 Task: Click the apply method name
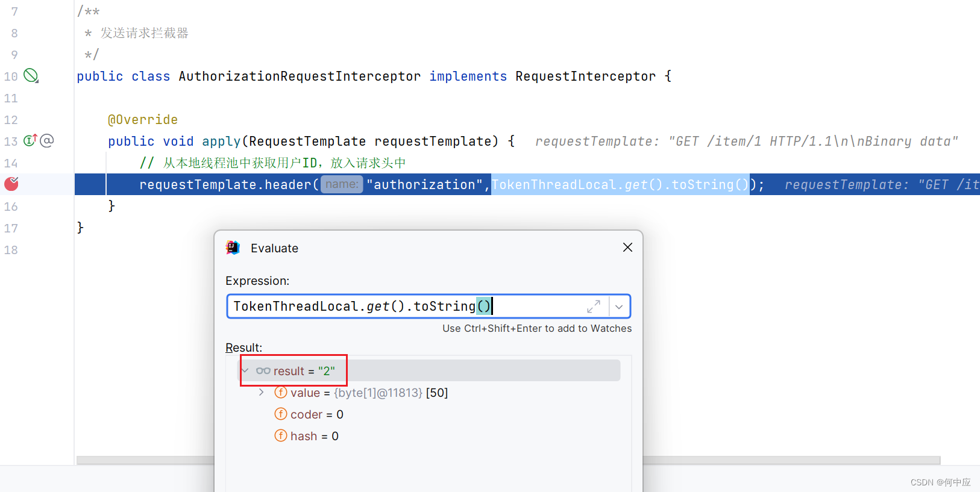[221, 141]
